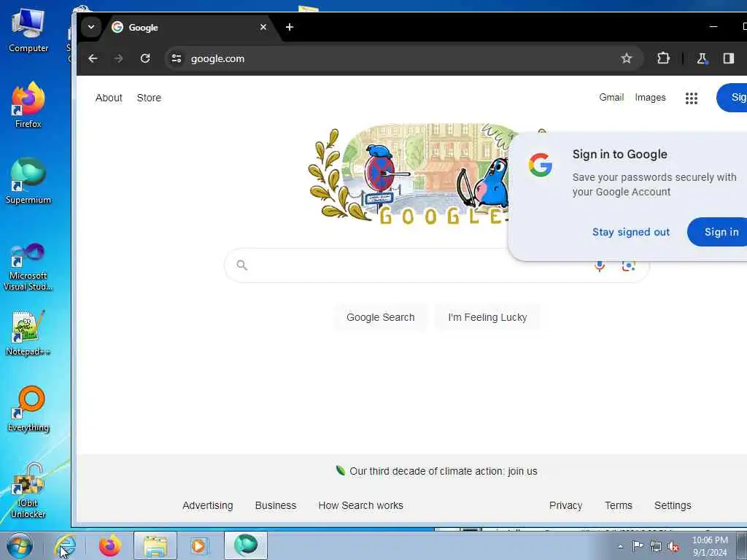Close the Google tab
The width and height of the screenshot is (747, 560).
pyautogui.click(x=263, y=27)
